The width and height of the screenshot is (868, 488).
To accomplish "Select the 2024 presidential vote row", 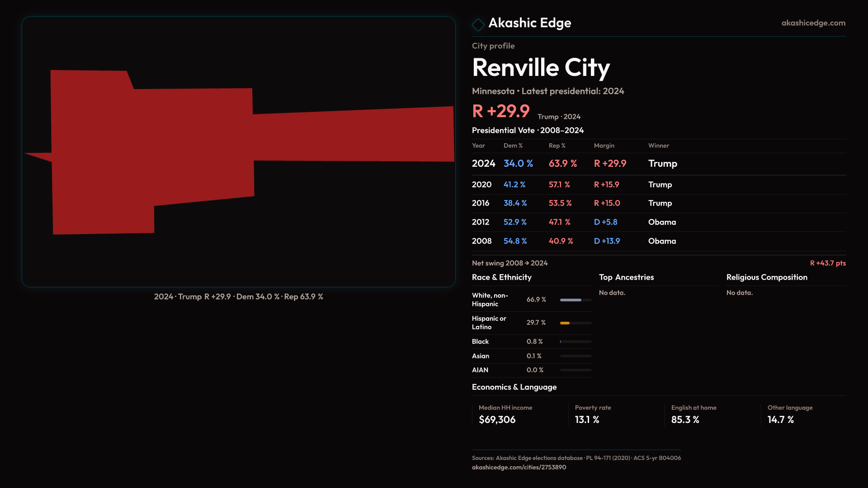I will [658, 164].
